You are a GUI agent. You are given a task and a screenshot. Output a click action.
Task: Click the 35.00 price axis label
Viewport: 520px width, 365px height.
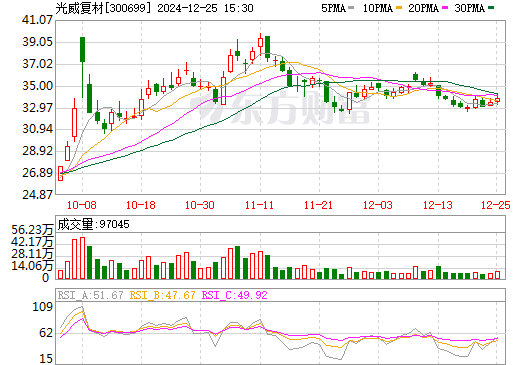tap(37, 86)
